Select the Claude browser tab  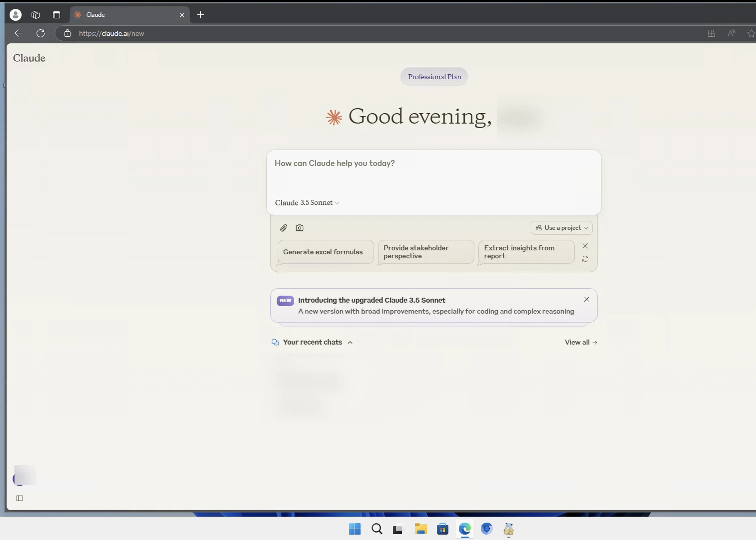pyautogui.click(x=130, y=15)
